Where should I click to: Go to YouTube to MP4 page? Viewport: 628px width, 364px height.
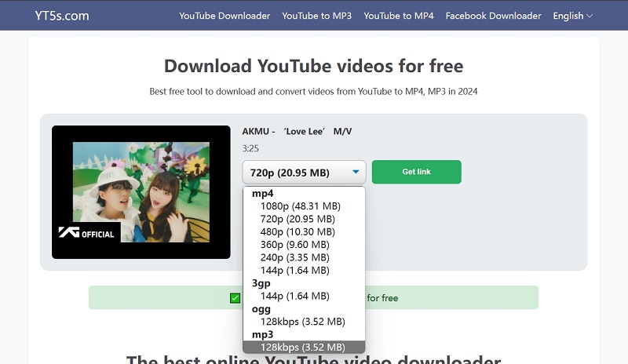399,16
